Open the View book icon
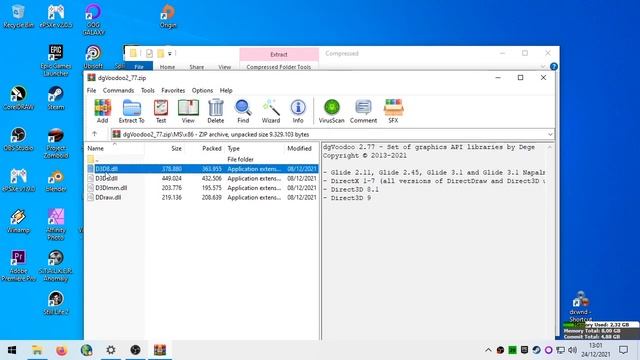 click(x=188, y=111)
